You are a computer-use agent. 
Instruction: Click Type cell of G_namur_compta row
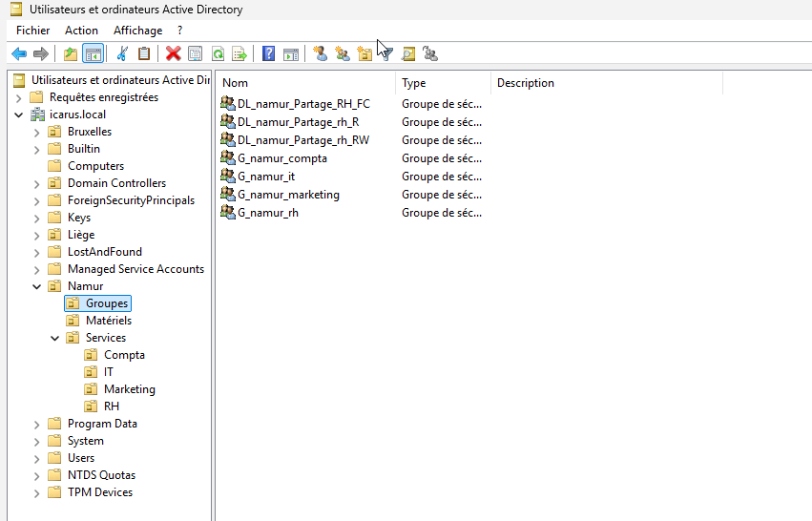pyautogui.click(x=442, y=158)
